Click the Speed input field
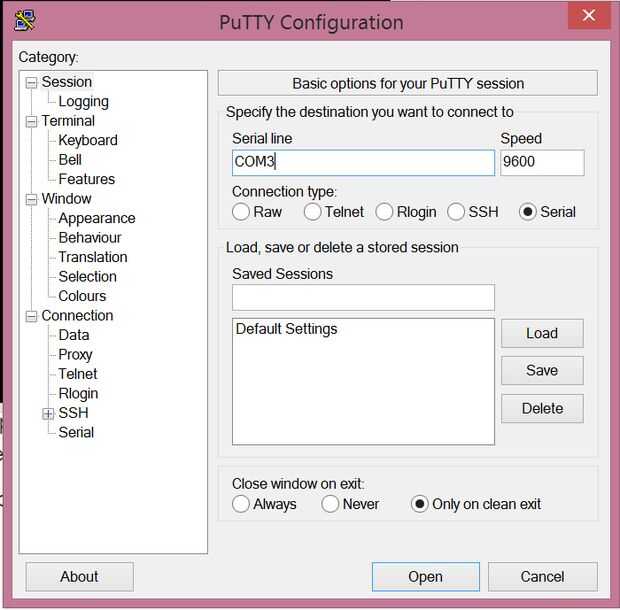Image resolution: width=620 pixels, height=610 pixels. click(541, 163)
